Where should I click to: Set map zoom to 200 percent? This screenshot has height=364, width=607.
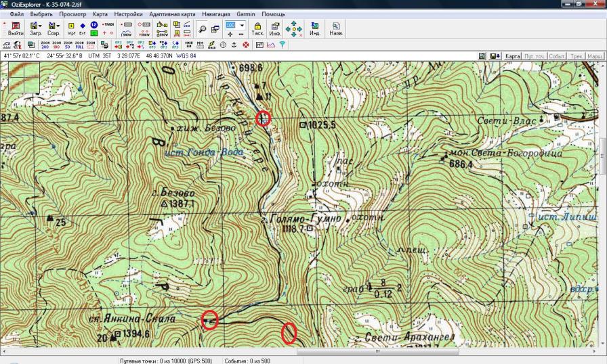tap(44, 45)
